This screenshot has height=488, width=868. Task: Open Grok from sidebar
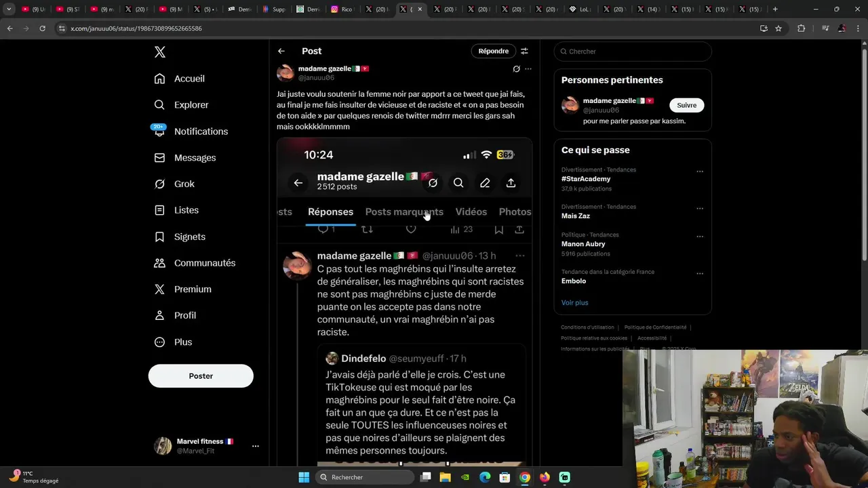point(174,184)
